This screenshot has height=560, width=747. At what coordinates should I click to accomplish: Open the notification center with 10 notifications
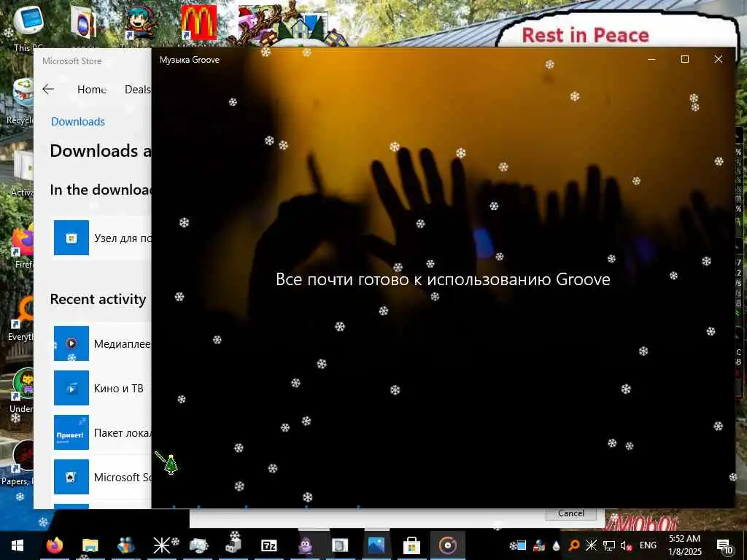click(724, 546)
